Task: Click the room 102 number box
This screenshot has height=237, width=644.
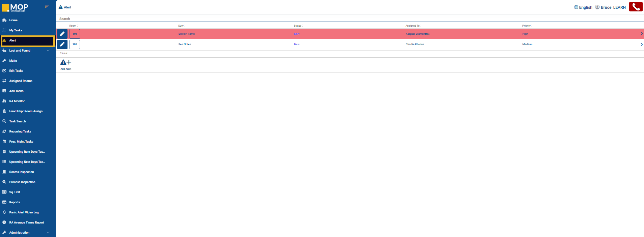Action: [x=75, y=44]
